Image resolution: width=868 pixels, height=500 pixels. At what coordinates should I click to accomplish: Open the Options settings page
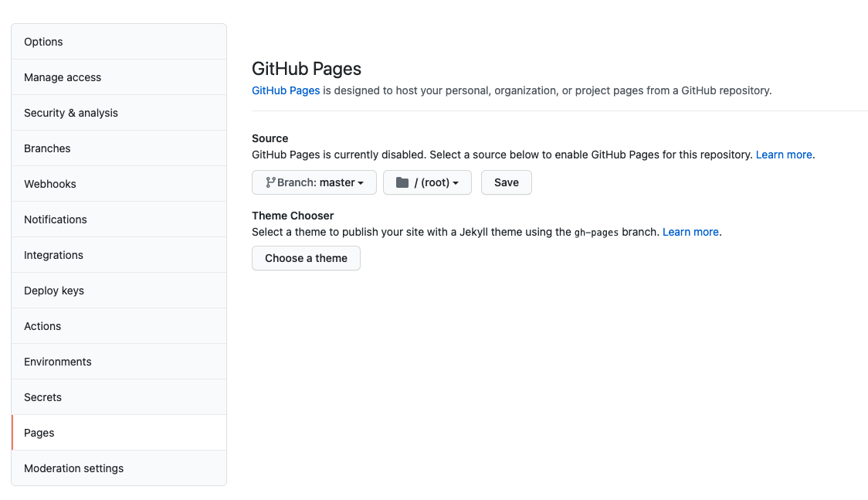point(118,42)
